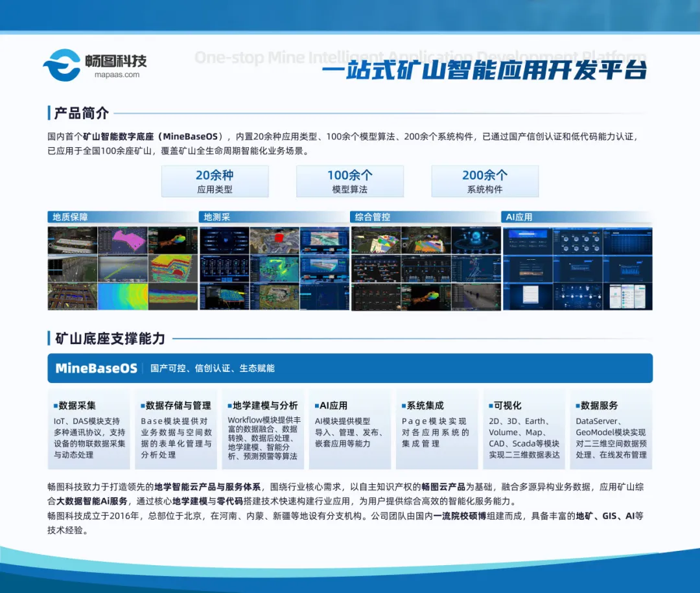This screenshot has width=700, height=593.
Task: Click the 20余种应用类型 stat box
Action: click(x=215, y=181)
